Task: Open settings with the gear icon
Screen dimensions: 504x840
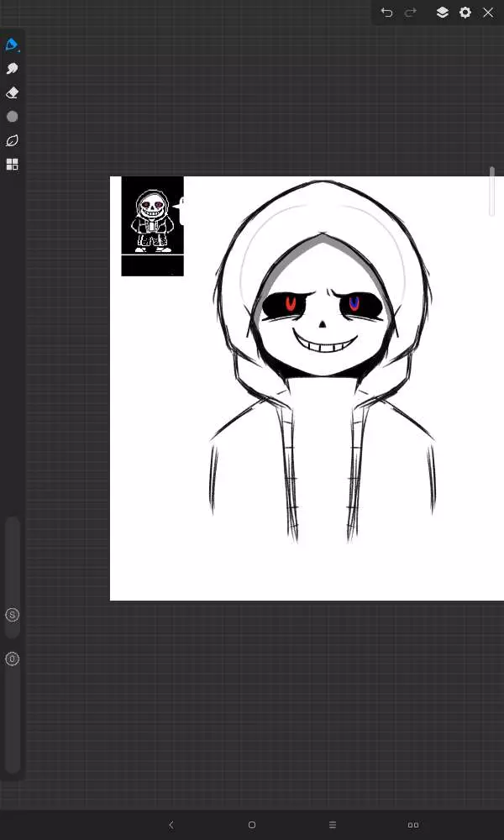Action: [x=465, y=13]
